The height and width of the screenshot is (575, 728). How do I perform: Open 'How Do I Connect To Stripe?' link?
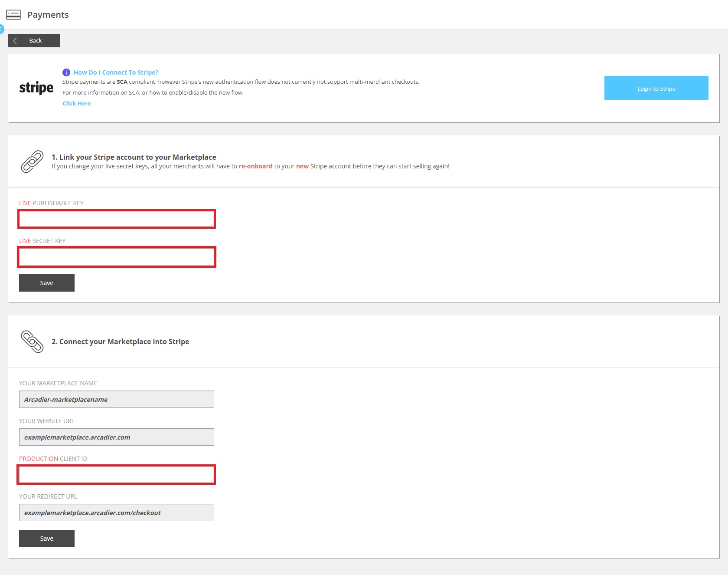tap(116, 72)
